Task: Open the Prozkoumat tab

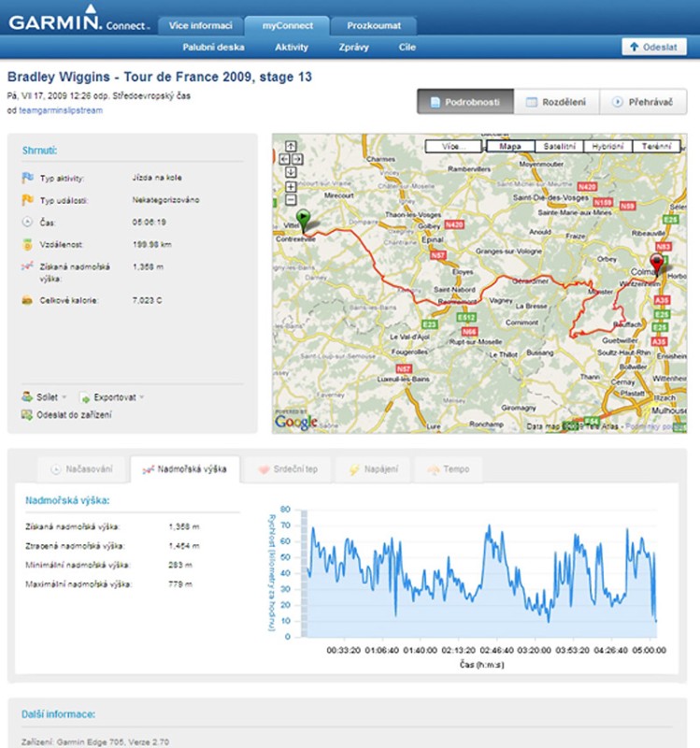Action: tap(374, 26)
